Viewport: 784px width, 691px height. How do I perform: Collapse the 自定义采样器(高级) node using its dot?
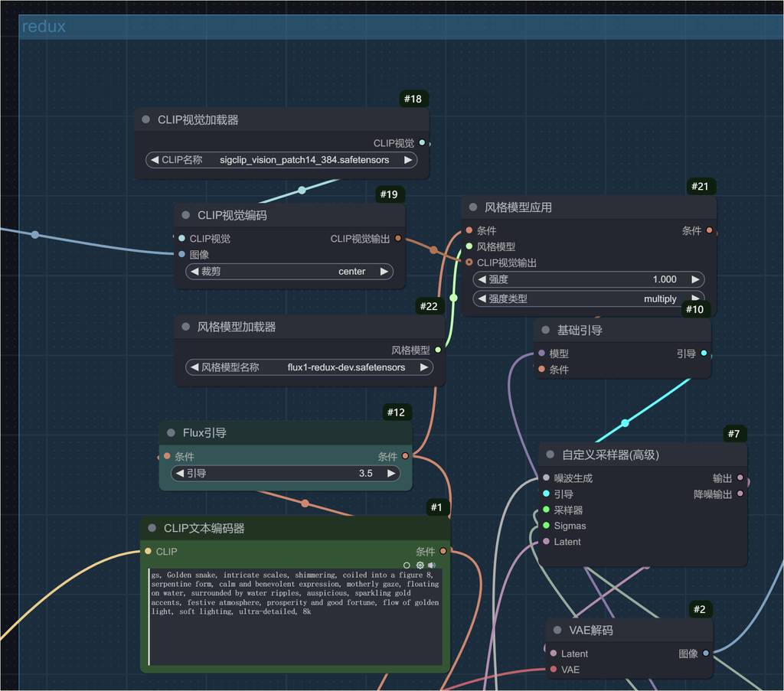pyautogui.click(x=550, y=455)
